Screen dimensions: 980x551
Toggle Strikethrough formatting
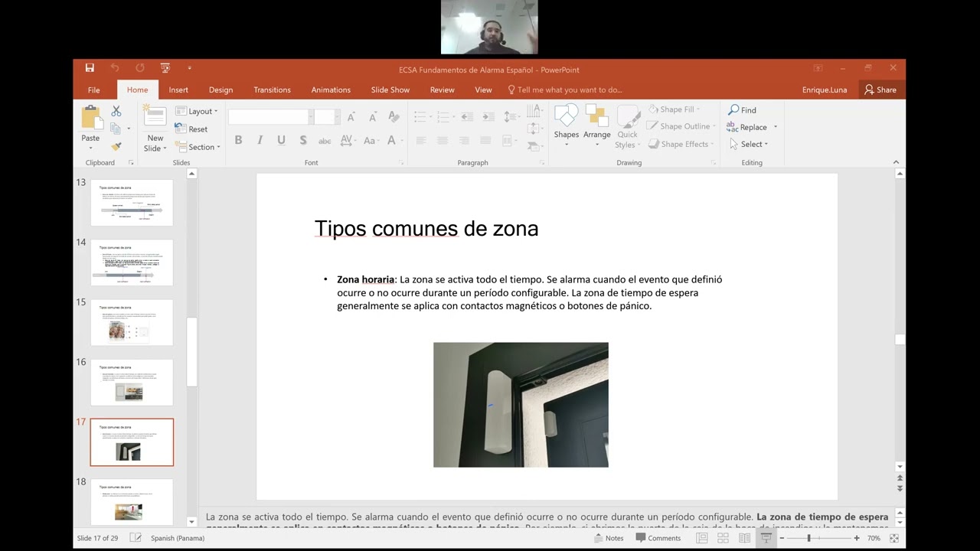[x=325, y=140]
